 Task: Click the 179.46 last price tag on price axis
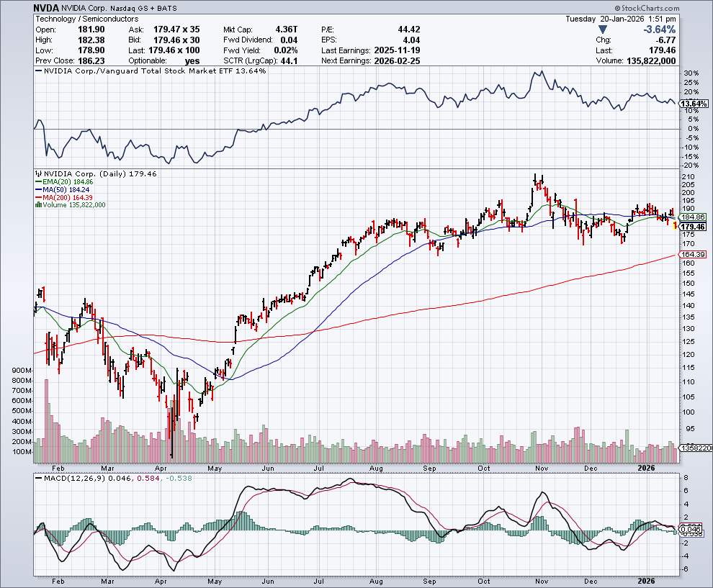692,227
